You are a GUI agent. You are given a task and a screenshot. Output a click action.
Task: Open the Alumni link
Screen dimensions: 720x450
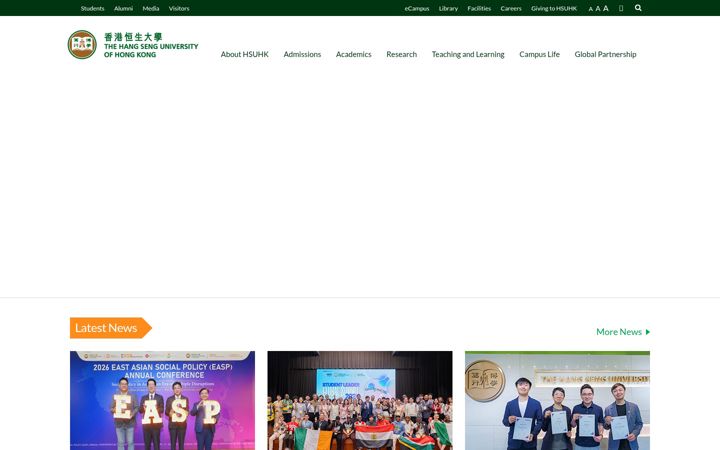[124, 8]
